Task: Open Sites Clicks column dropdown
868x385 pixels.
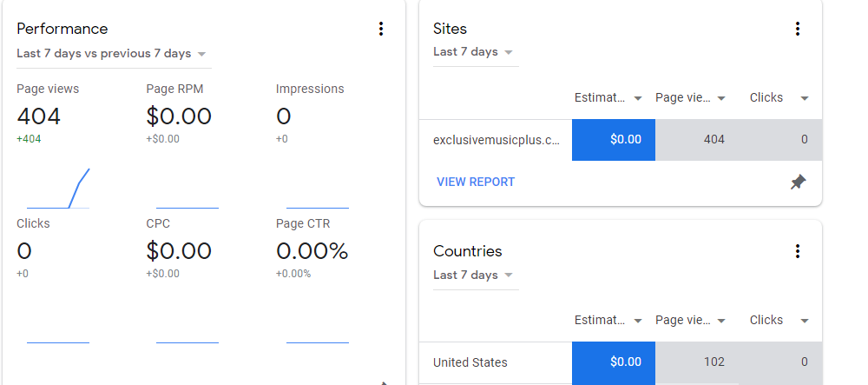Action: click(805, 98)
